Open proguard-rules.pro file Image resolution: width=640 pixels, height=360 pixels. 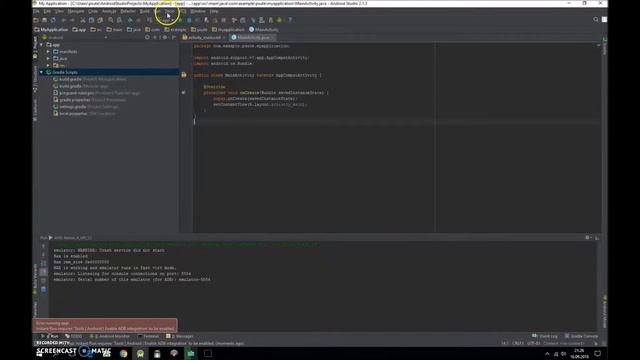tap(97, 93)
